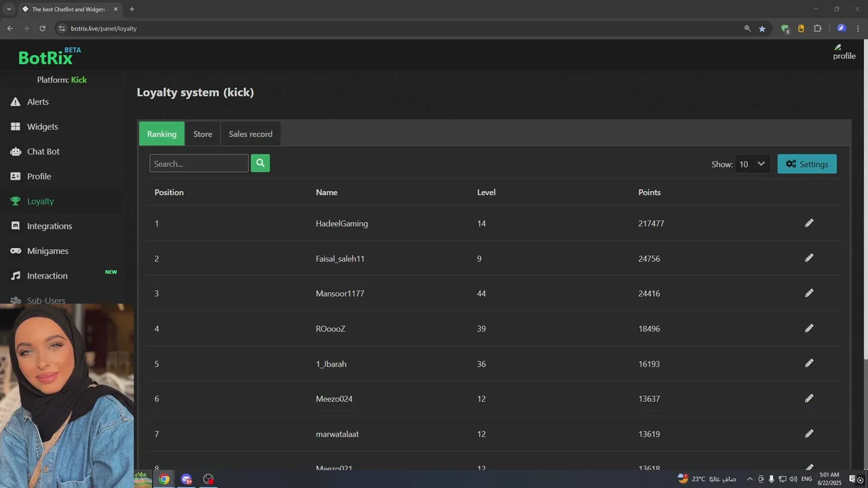Click the green shield extension icon
This screenshot has height=488, width=868.
click(x=785, y=28)
